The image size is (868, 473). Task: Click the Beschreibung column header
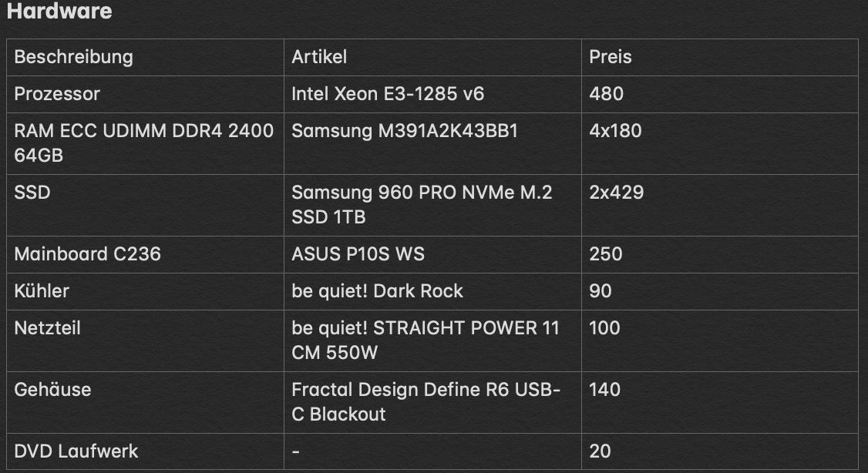(74, 57)
